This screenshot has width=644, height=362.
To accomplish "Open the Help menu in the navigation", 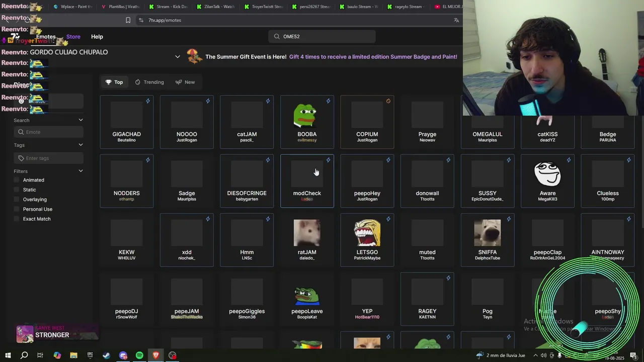I will pos(97,37).
